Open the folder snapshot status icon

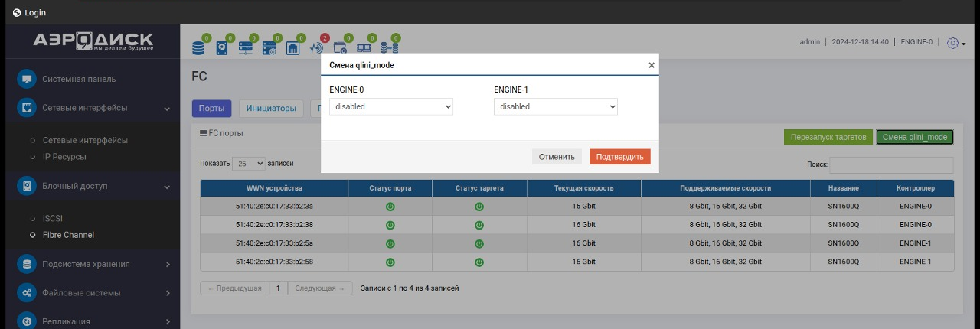(x=340, y=47)
